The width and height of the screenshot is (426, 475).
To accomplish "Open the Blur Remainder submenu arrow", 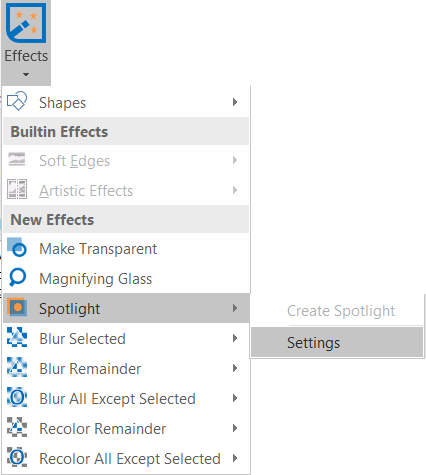I will tap(235, 368).
